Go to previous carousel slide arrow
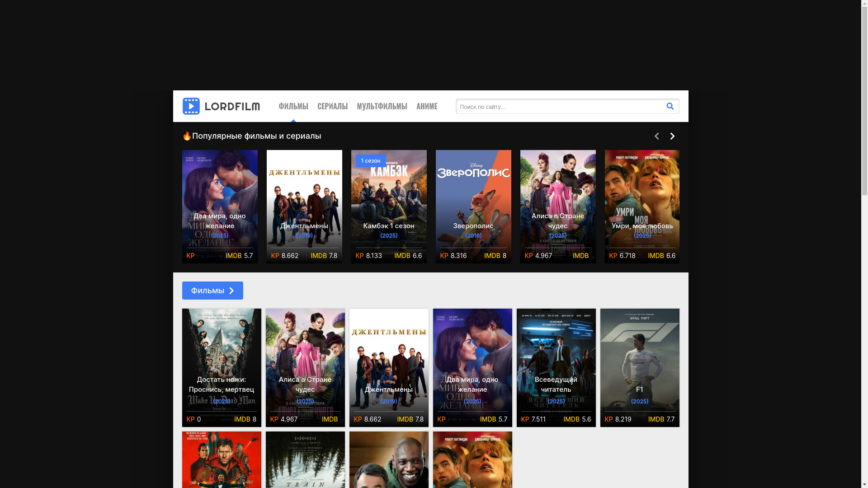Screen dimensions: 868x488 coord(656,136)
